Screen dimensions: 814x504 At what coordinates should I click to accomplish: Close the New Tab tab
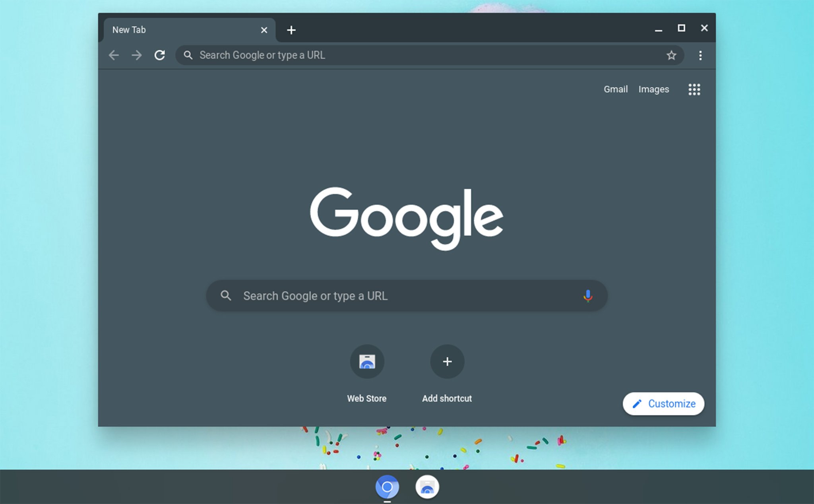pos(264,30)
